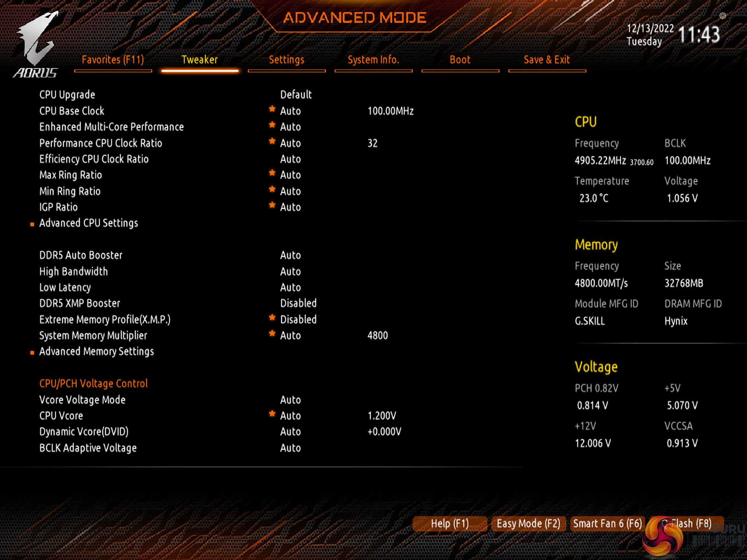Screen dimensions: 747x560
Task: Toggle Enhanced Multi-Core Performance Auto value
Action: (x=290, y=127)
